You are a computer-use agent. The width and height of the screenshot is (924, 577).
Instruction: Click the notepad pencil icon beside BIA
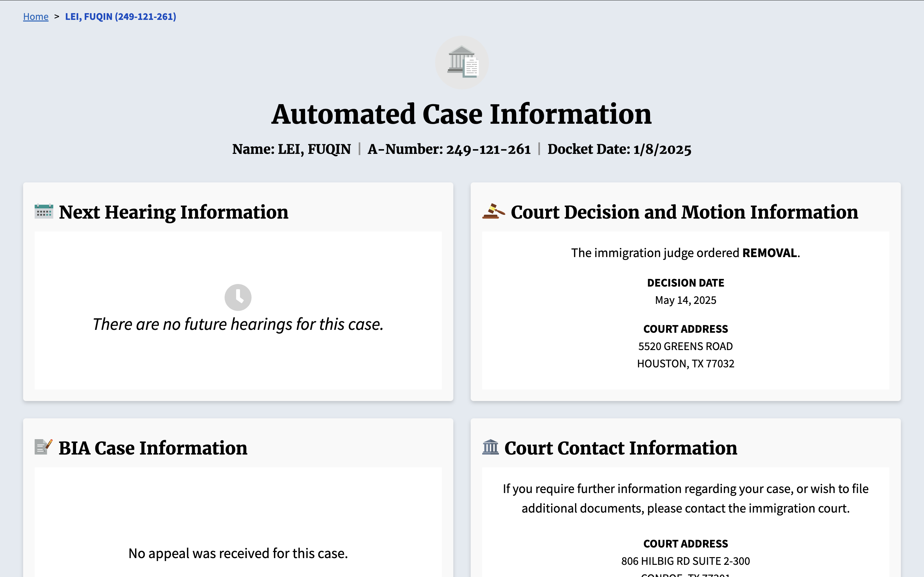pyautogui.click(x=44, y=447)
